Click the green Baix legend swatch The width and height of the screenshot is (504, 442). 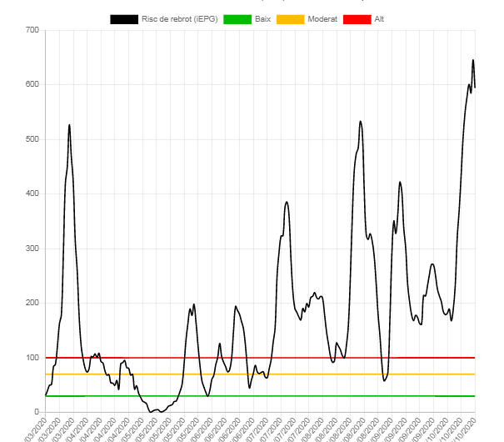pos(237,18)
